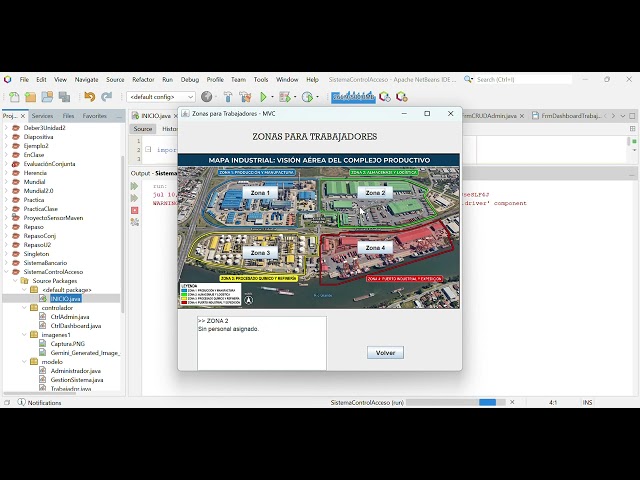
Task: Click the Save All toolbar icon
Action: coord(64,97)
